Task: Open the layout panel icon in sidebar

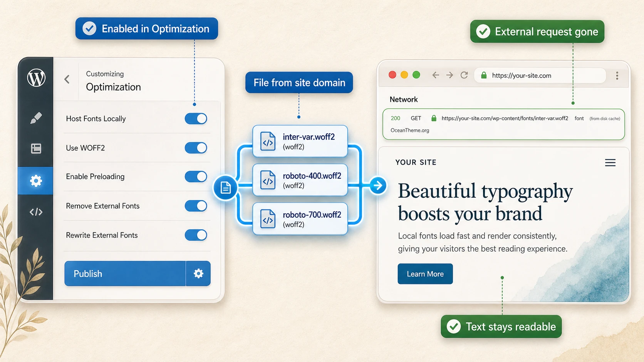Action: click(36, 148)
